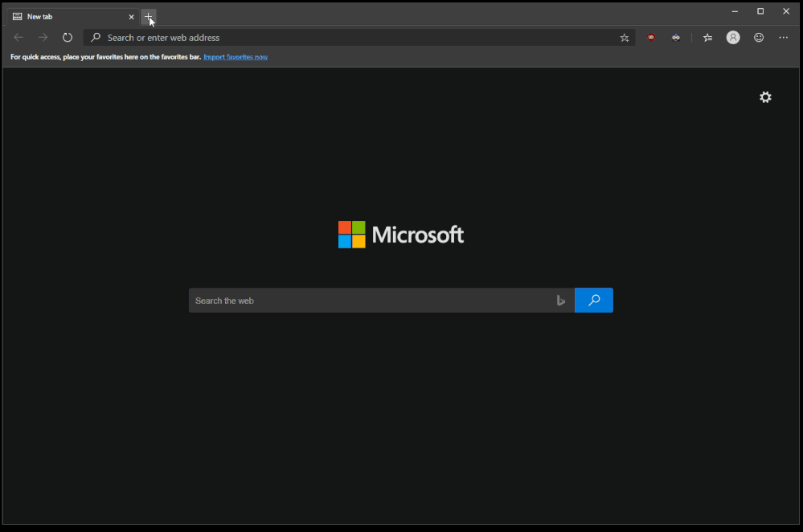Add page to favorites star icon
Image resolution: width=803 pixels, height=532 pixels.
point(625,38)
